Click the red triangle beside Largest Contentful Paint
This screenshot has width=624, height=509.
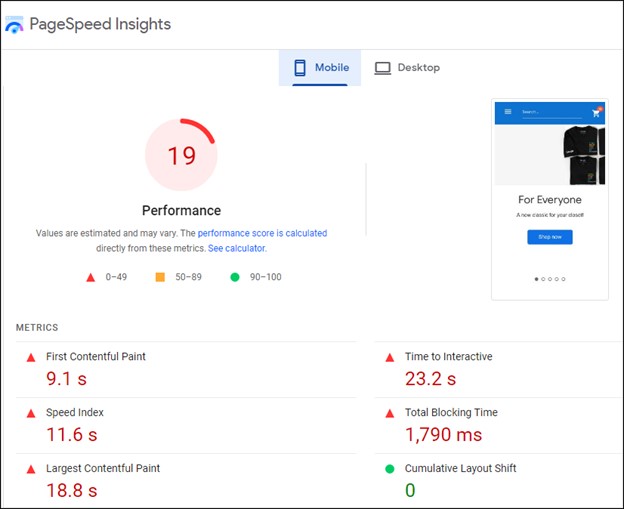[x=31, y=470]
